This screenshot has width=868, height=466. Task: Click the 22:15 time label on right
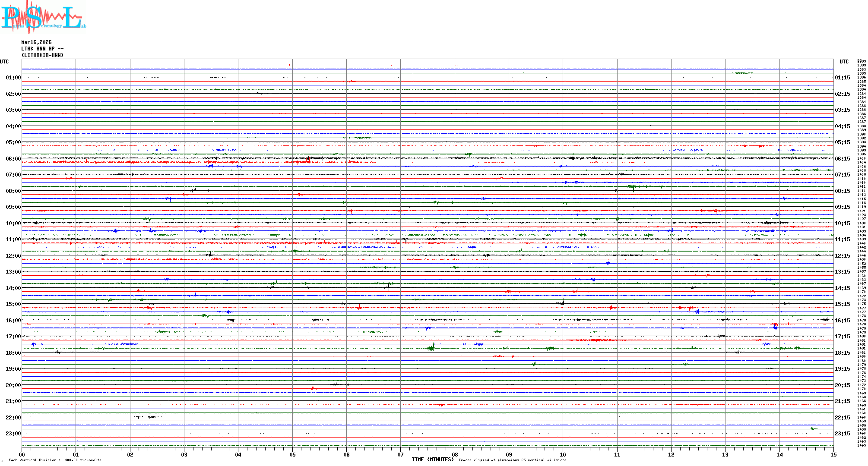point(842,418)
